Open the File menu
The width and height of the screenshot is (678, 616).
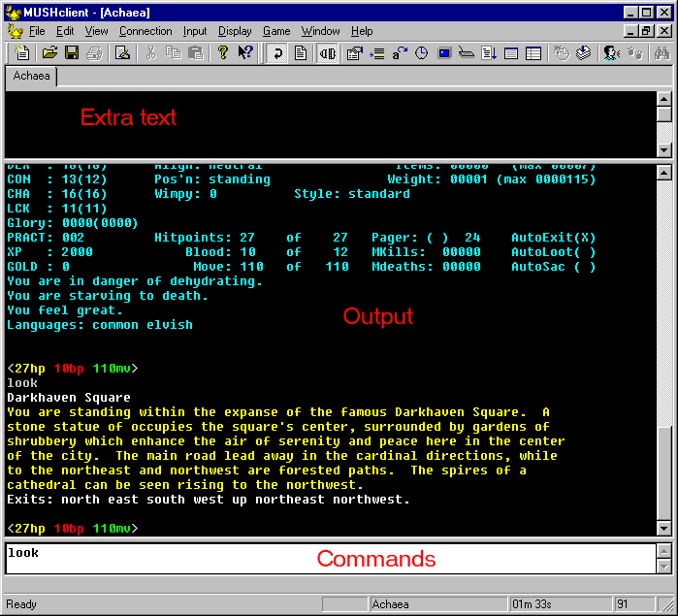(37, 31)
